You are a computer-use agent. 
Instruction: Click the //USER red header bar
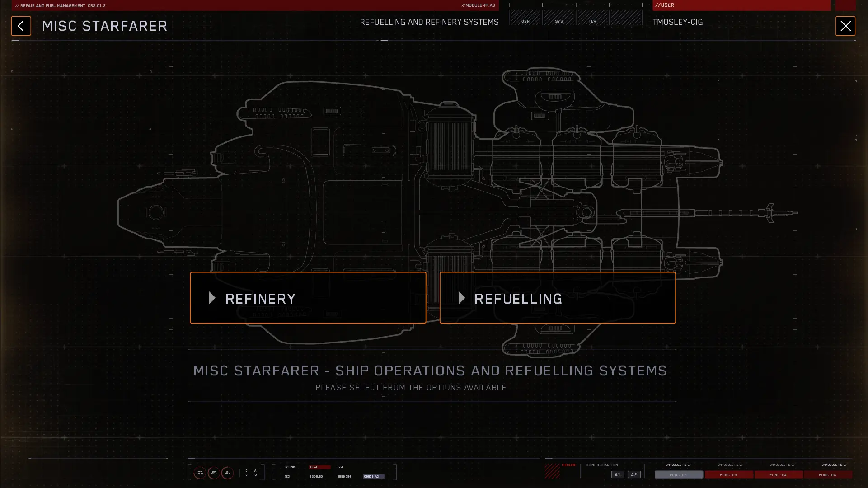click(741, 5)
